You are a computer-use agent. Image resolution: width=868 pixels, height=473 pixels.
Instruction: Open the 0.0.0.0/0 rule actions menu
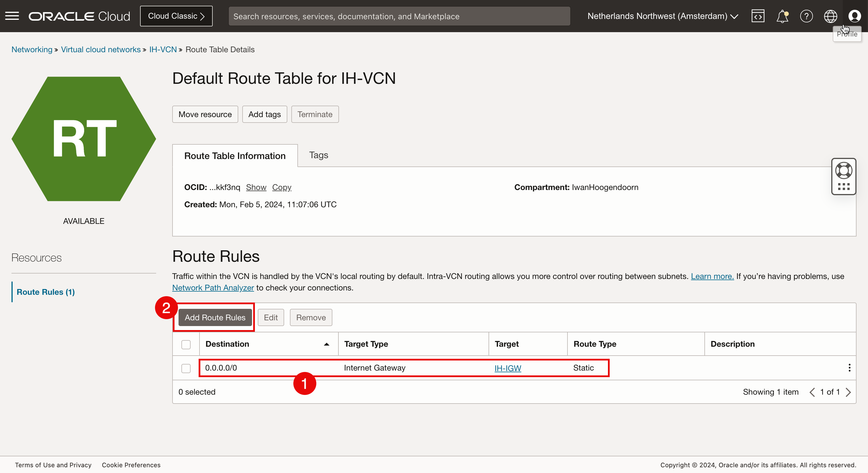coord(849,368)
